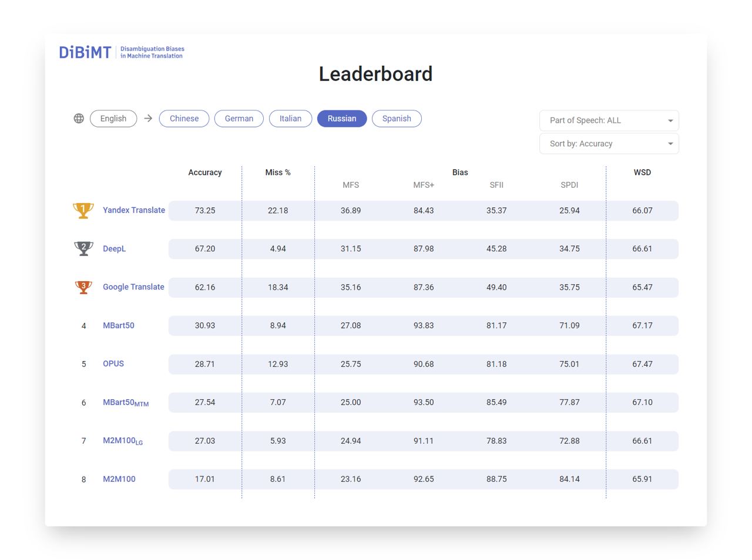The width and height of the screenshot is (752, 560).
Task: Click OPUS WSD value 67.47
Action: (x=642, y=365)
